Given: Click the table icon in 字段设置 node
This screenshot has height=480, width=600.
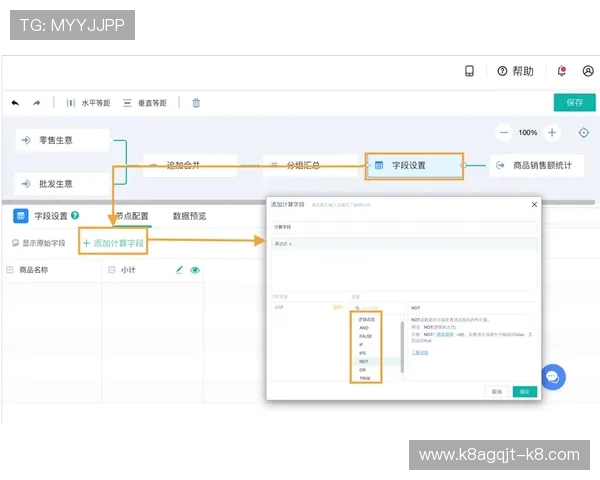Looking at the screenshot, I should coord(379,165).
